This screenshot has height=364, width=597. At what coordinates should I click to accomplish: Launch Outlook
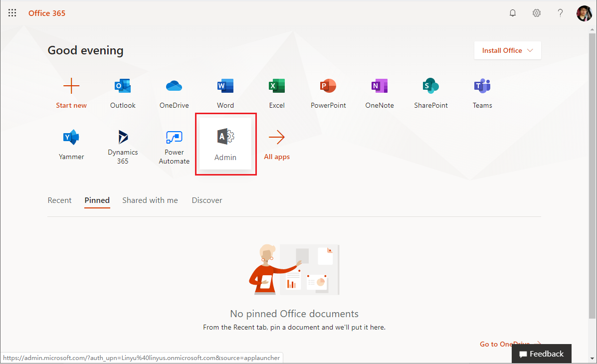click(x=123, y=94)
